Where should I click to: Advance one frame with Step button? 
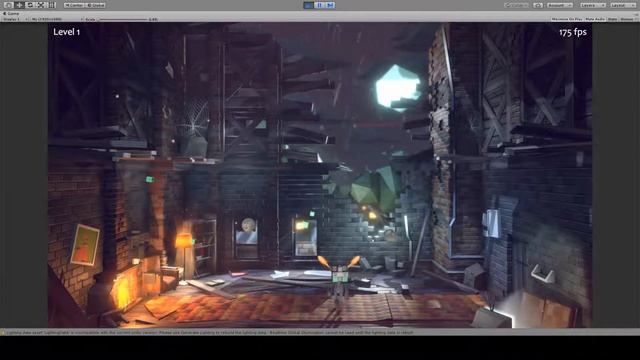(331, 5)
